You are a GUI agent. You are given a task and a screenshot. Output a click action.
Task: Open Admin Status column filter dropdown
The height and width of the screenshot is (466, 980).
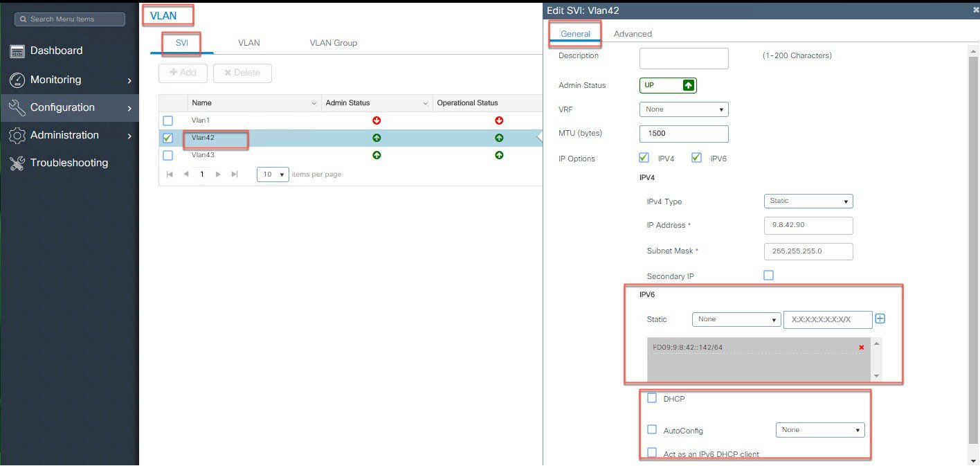[x=425, y=103]
